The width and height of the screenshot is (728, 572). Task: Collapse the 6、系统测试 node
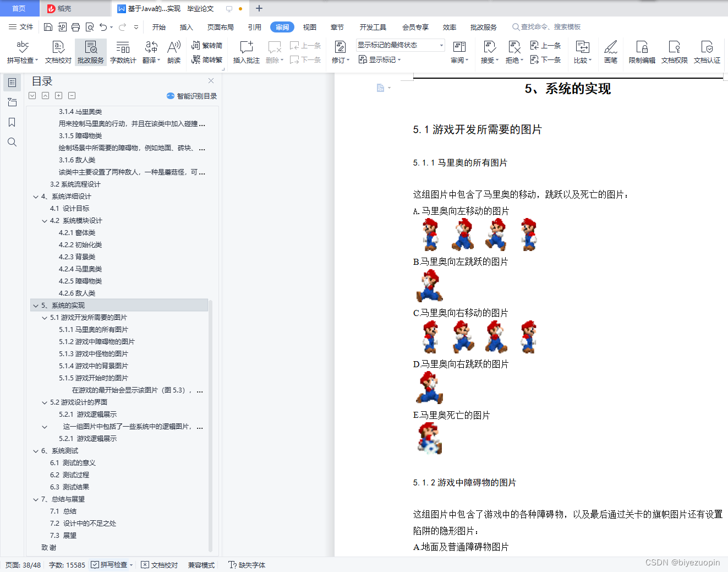point(36,451)
